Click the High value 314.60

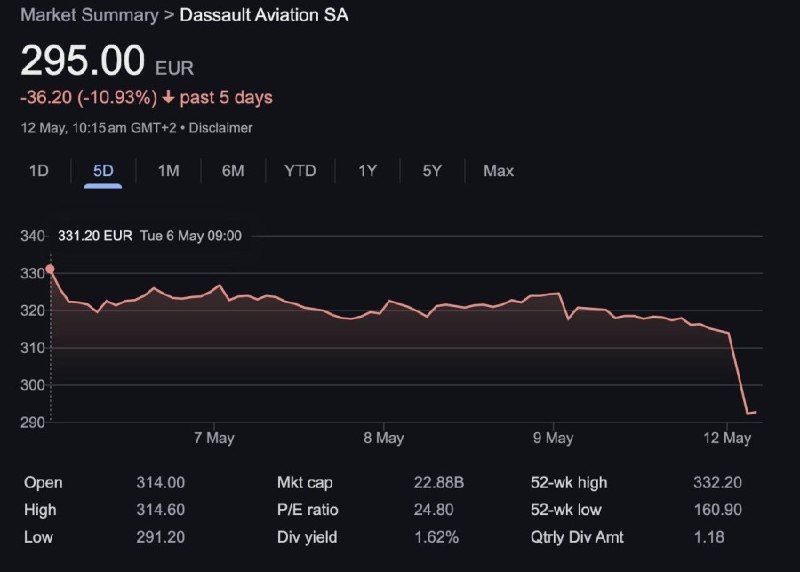(x=161, y=510)
